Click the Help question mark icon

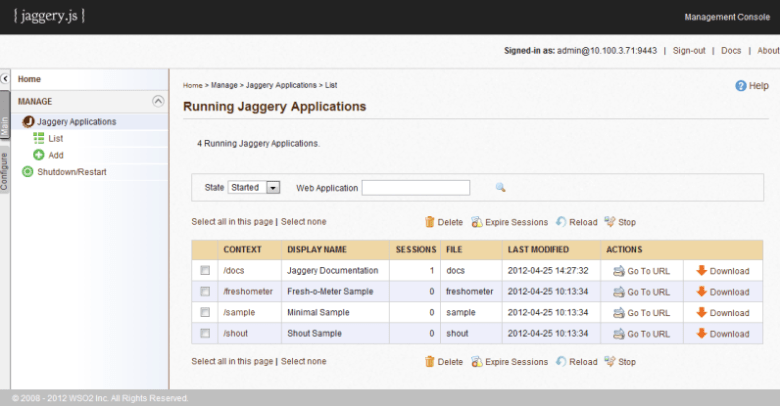pyautogui.click(x=740, y=86)
